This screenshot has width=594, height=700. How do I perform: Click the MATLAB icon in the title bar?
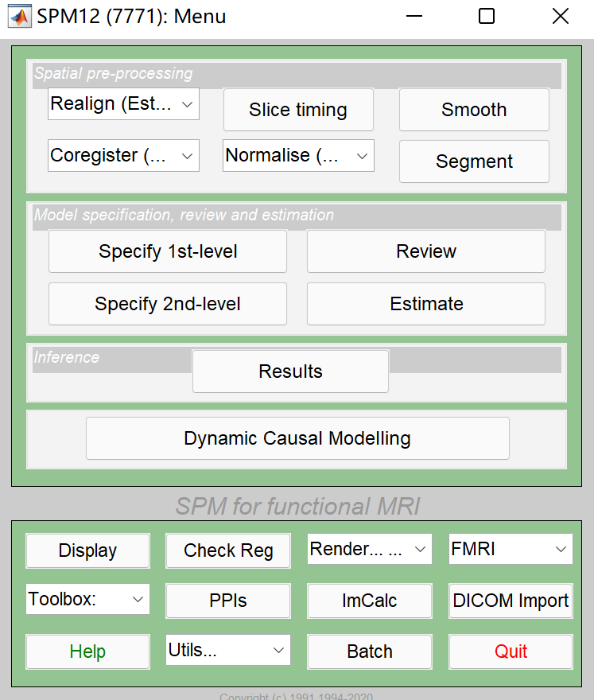pos(20,17)
